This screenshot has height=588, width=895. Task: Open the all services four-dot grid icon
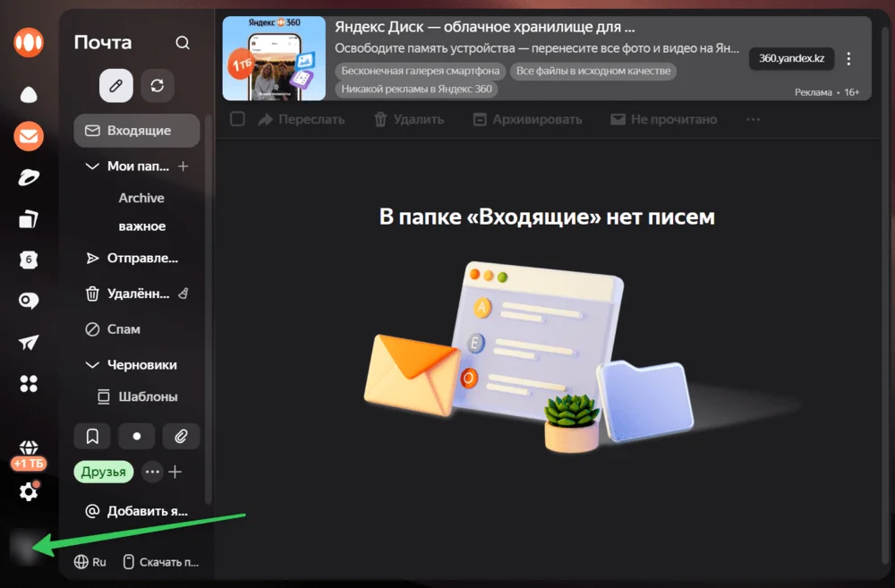29,384
